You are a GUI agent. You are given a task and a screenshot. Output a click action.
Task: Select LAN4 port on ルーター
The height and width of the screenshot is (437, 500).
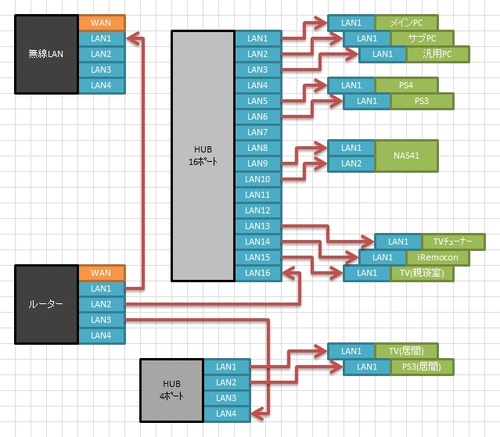coord(102,336)
